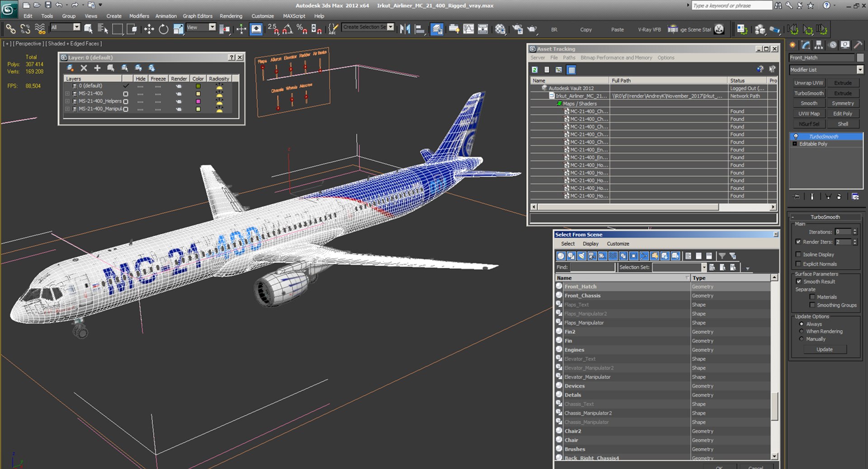Click green color swatch of 0 (default) layer

[x=198, y=86]
